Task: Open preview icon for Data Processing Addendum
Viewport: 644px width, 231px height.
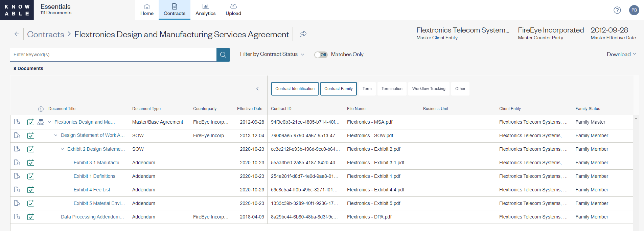Action: tap(17, 217)
